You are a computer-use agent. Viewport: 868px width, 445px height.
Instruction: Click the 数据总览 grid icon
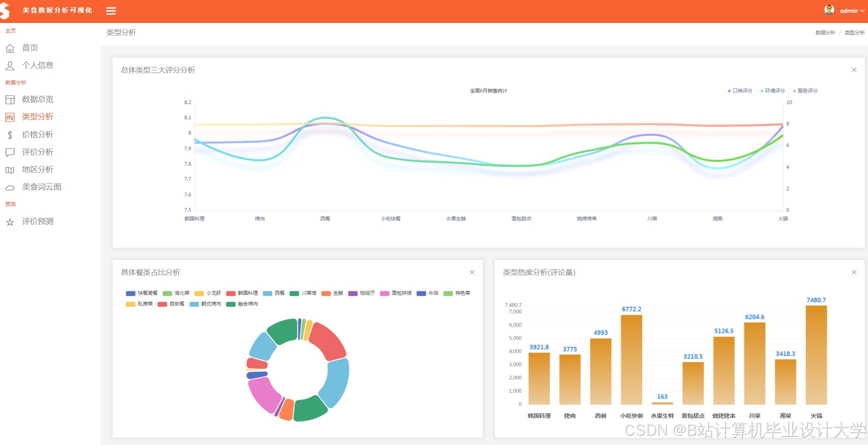tap(10, 99)
